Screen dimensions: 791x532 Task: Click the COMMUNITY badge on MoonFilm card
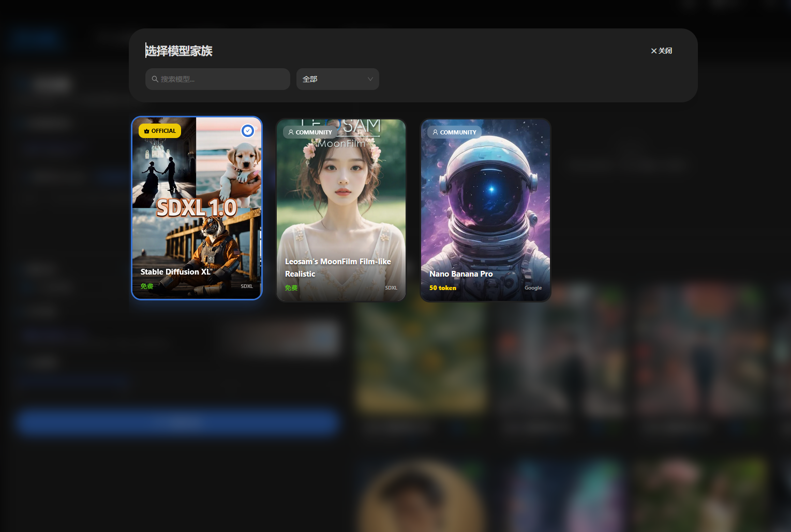coord(310,132)
